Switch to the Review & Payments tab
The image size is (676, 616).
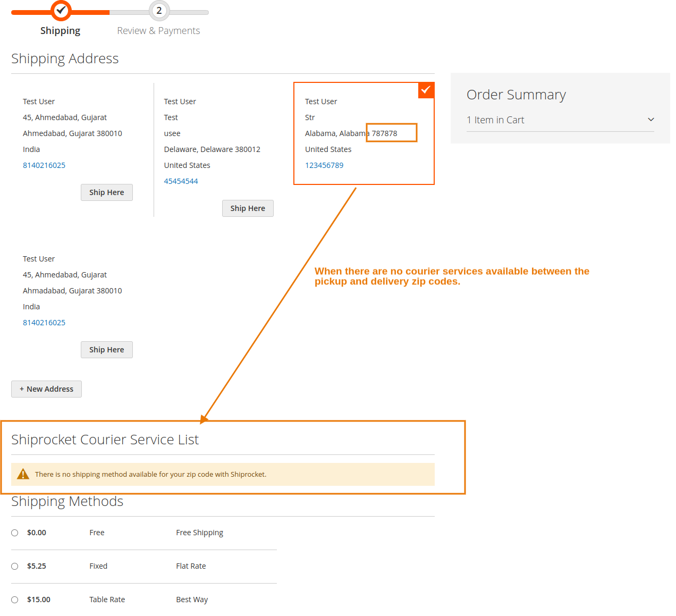158,30
